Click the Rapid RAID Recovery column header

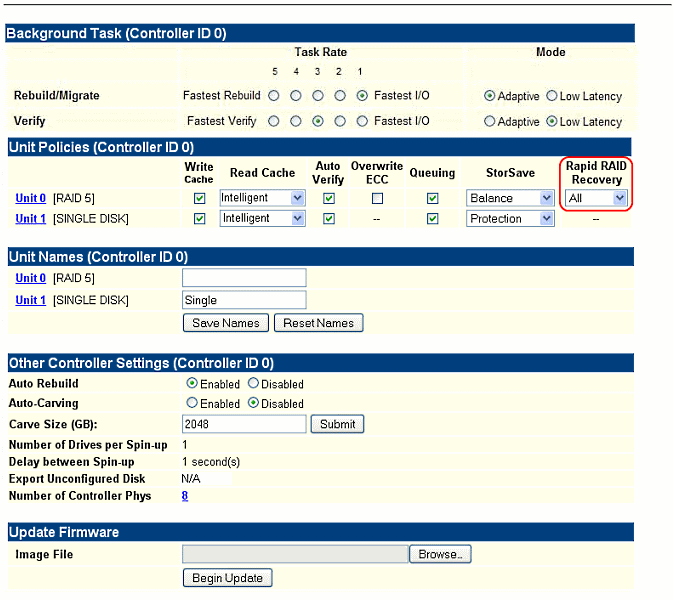click(x=596, y=173)
